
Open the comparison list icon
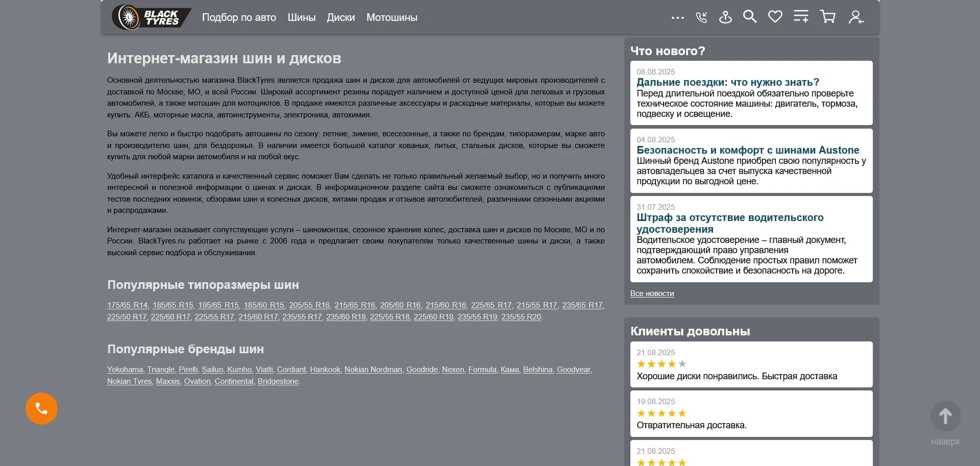(x=801, y=17)
